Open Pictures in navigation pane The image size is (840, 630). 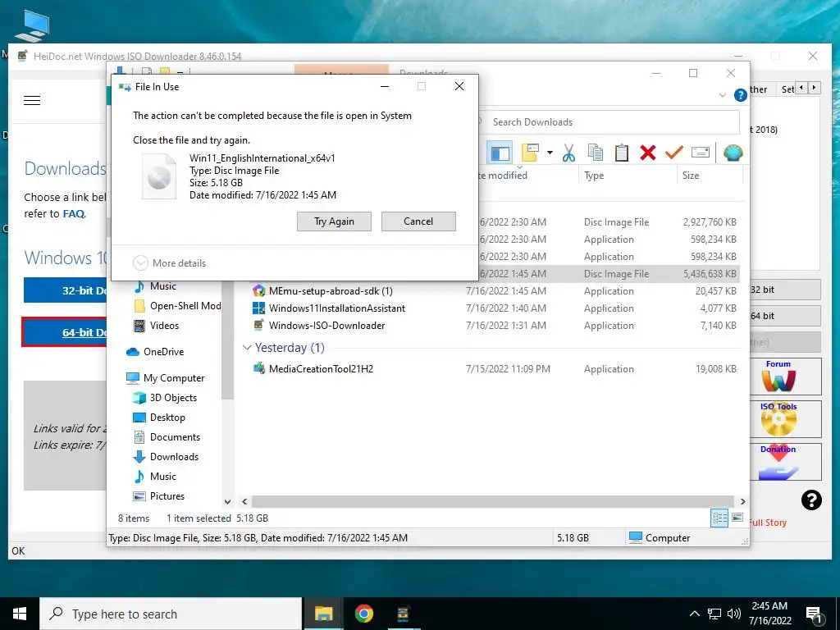click(x=158, y=496)
